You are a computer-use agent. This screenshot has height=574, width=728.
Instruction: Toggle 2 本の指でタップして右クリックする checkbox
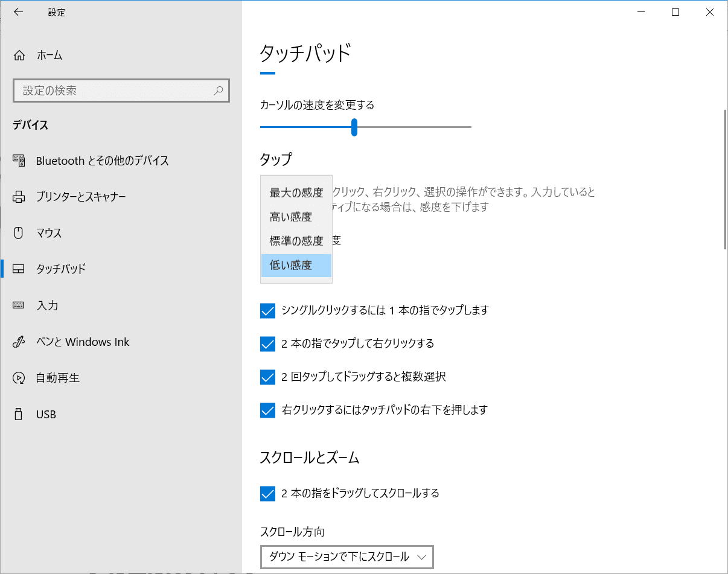[x=267, y=344]
